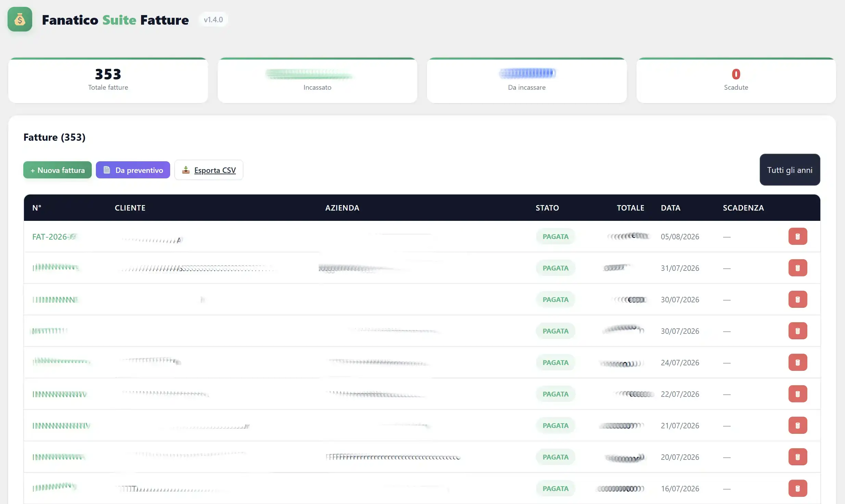This screenshot has height=504, width=845.
Task: Delete the invoice dated 05/08/2026
Action: [x=798, y=237]
